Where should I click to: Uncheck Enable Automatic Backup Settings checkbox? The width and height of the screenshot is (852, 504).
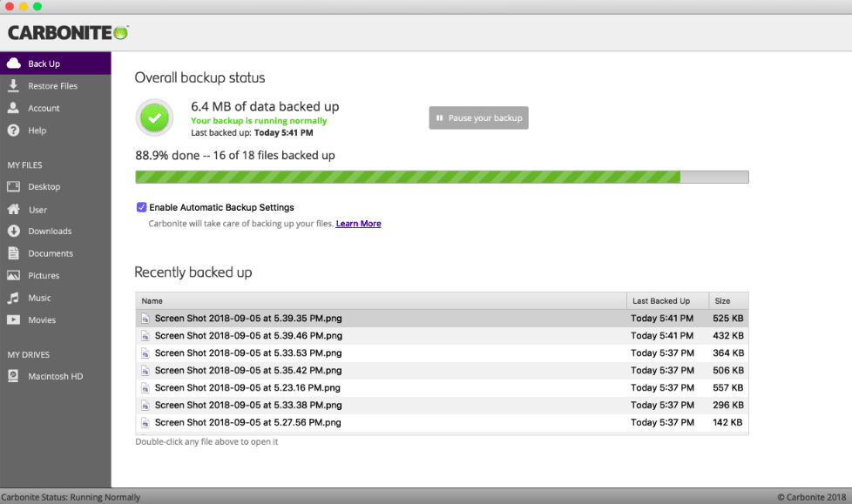(x=141, y=207)
